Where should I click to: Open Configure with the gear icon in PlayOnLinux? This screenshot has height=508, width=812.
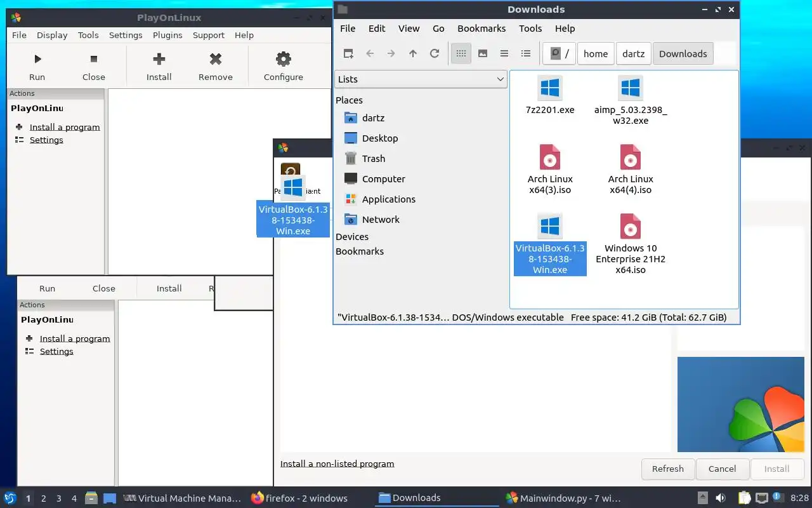tap(284, 59)
